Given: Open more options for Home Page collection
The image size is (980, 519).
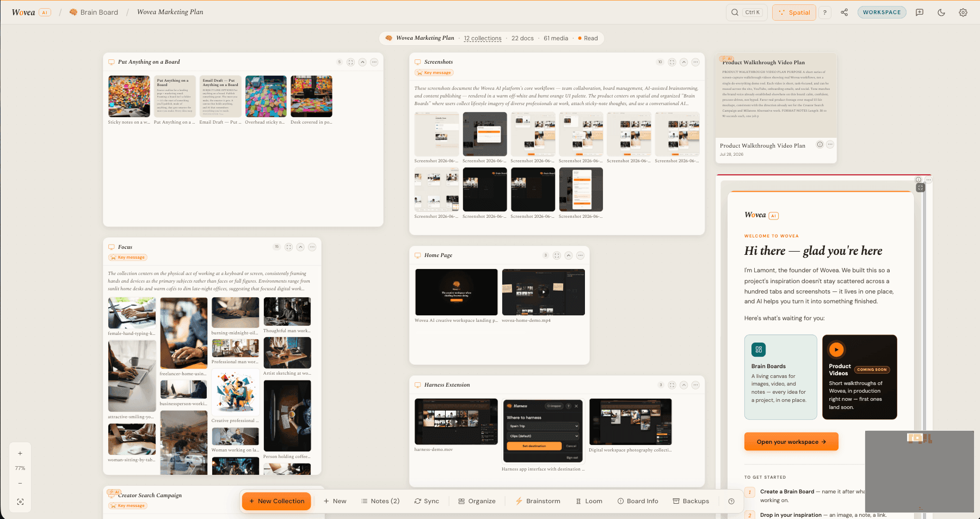Looking at the screenshot, I should click(581, 255).
